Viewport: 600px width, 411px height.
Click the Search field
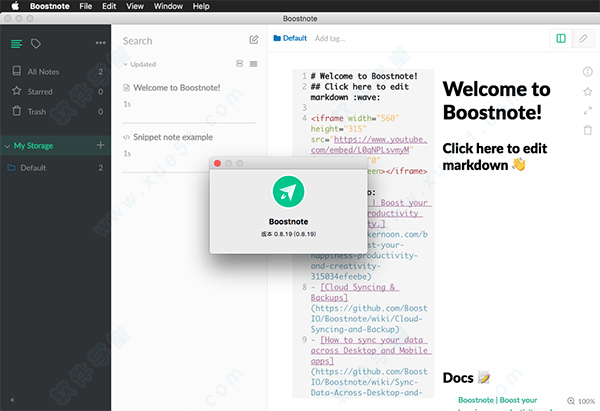(x=184, y=41)
